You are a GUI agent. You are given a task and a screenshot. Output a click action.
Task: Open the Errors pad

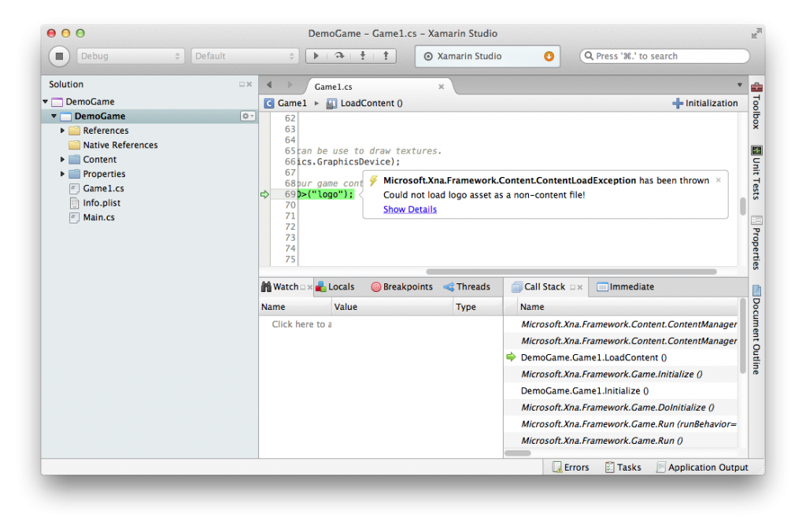571,467
